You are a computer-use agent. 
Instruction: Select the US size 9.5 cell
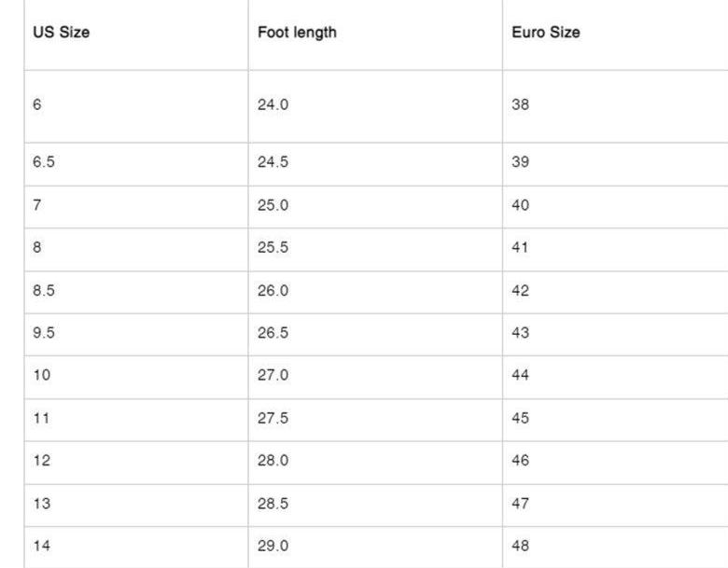click(x=136, y=335)
